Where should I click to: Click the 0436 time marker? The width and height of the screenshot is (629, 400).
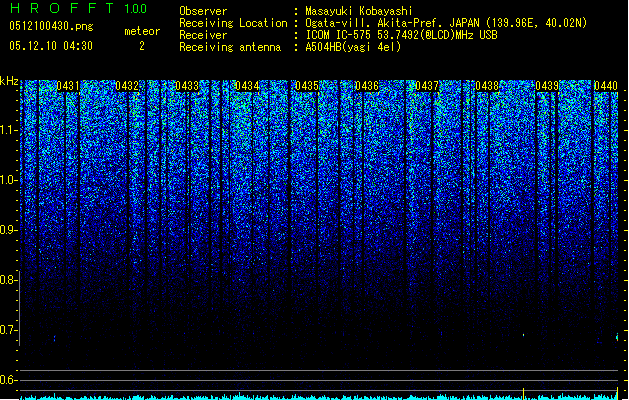367,86
